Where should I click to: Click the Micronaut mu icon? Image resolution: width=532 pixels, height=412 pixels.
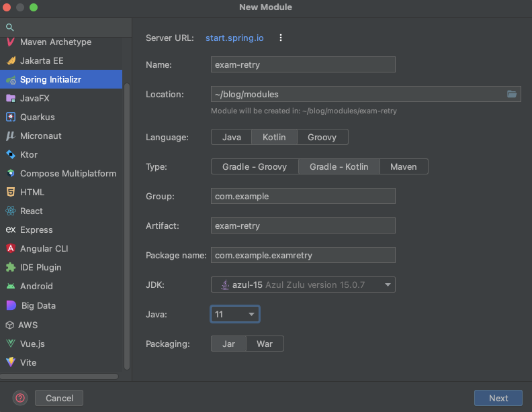(x=11, y=136)
